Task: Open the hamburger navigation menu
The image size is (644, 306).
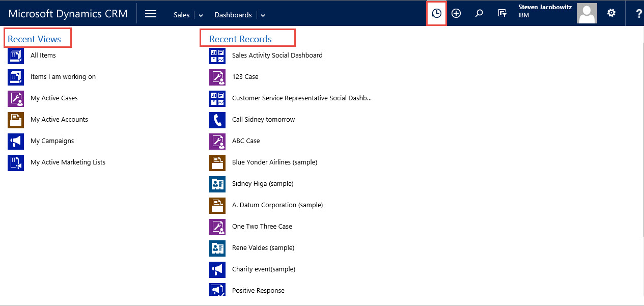Action: tap(151, 14)
